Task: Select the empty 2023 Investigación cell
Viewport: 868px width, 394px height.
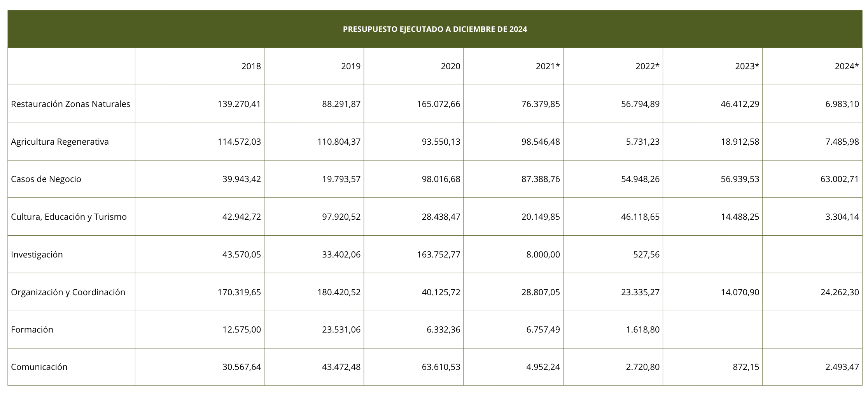Action: [x=713, y=255]
